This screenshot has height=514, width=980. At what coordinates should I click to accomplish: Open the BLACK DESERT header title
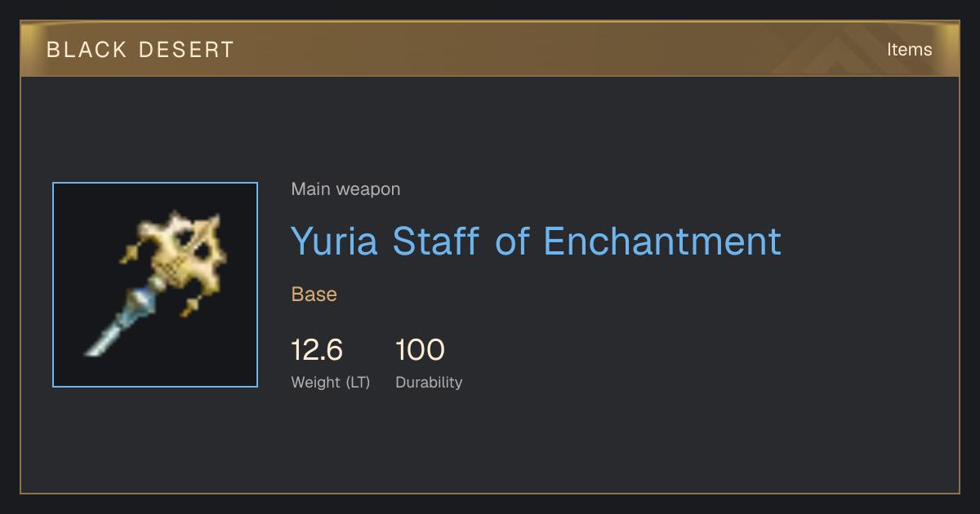click(140, 50)
